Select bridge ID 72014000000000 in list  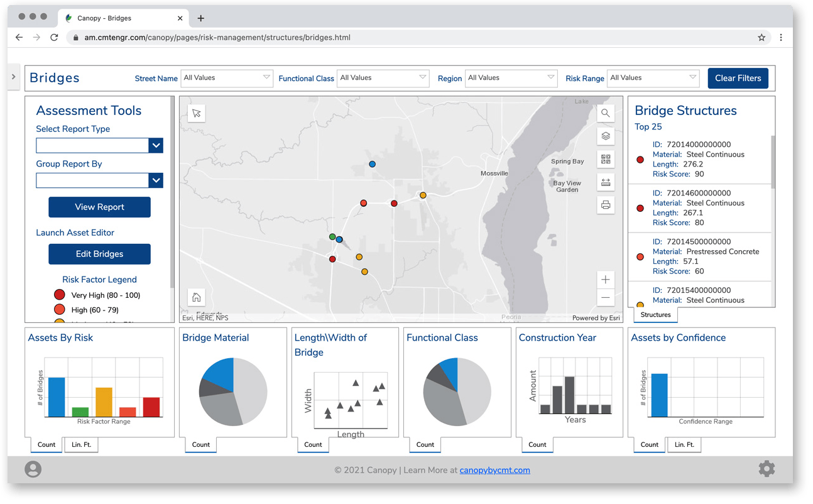(x=699, y=160)
